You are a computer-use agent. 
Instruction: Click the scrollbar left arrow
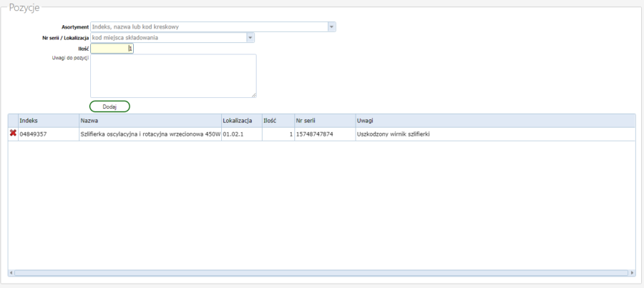[x=11, y=272]
